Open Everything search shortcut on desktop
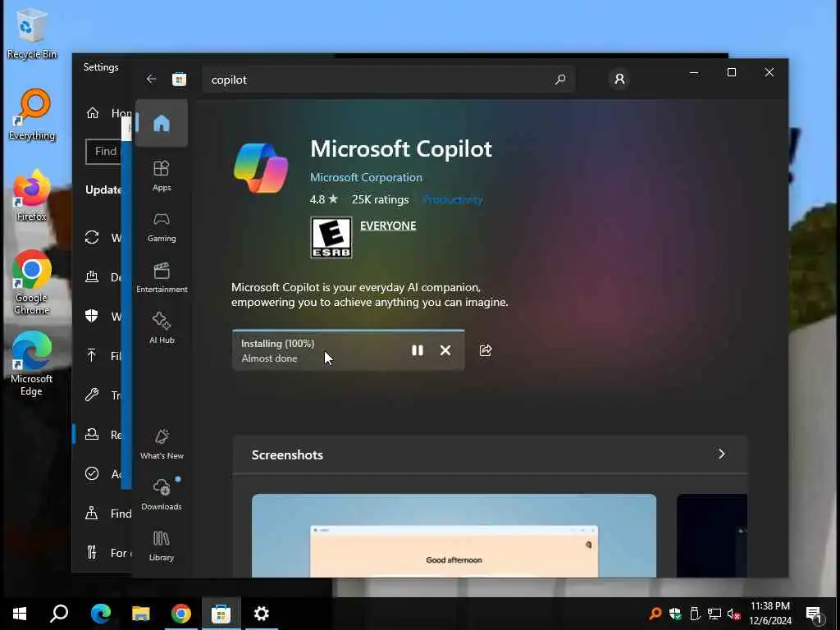 (31, 115)
